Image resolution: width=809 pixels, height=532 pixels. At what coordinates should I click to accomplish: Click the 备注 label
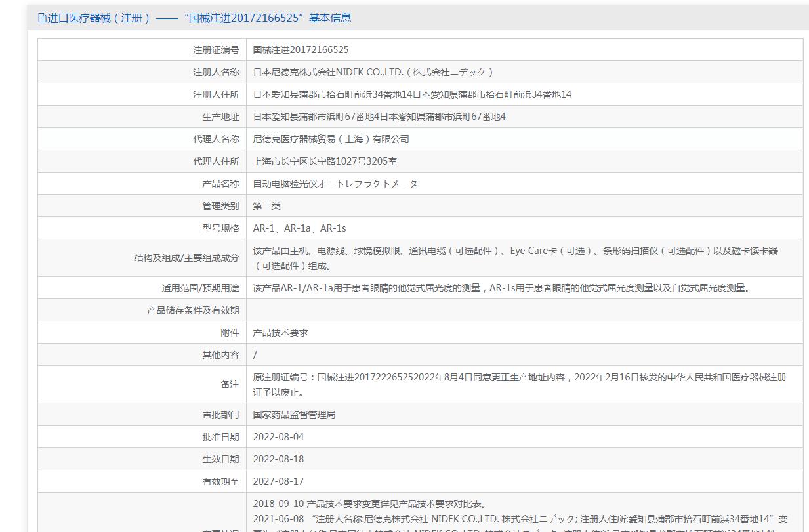[230, 384]
